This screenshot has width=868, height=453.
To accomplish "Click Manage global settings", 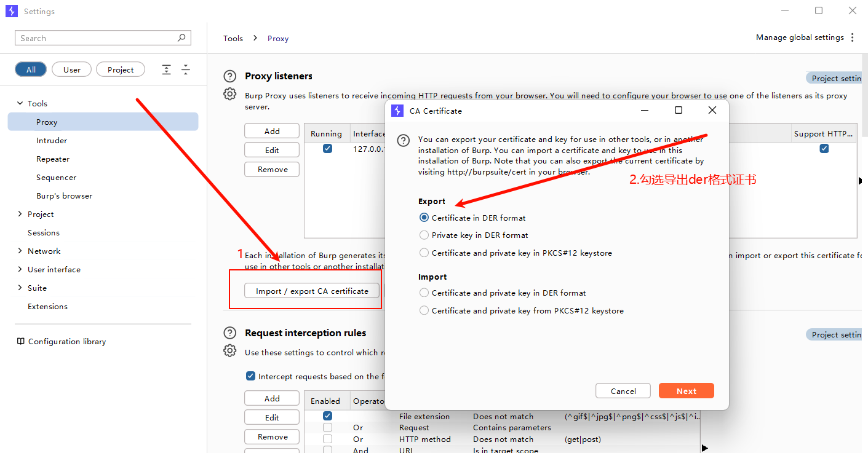I will (x=800, y=37).
